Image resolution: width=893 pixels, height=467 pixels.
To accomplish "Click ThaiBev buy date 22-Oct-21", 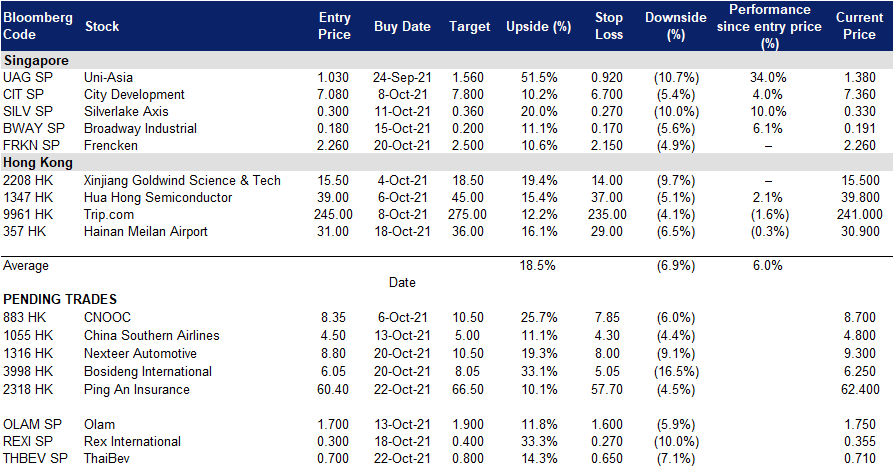I will (x=402, y=458).
